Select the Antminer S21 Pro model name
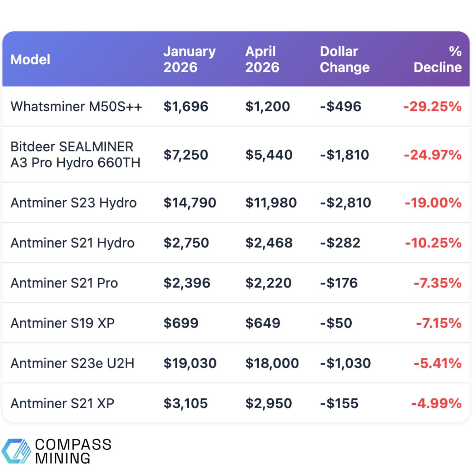The image size is (476, 476). point(64,283)
